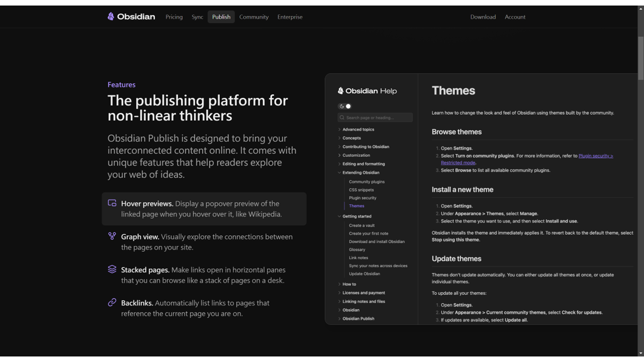The height and width of the screenshot is (362, 644).
Task: Click the Graph view feature icon
Action: tap(112, 236)
